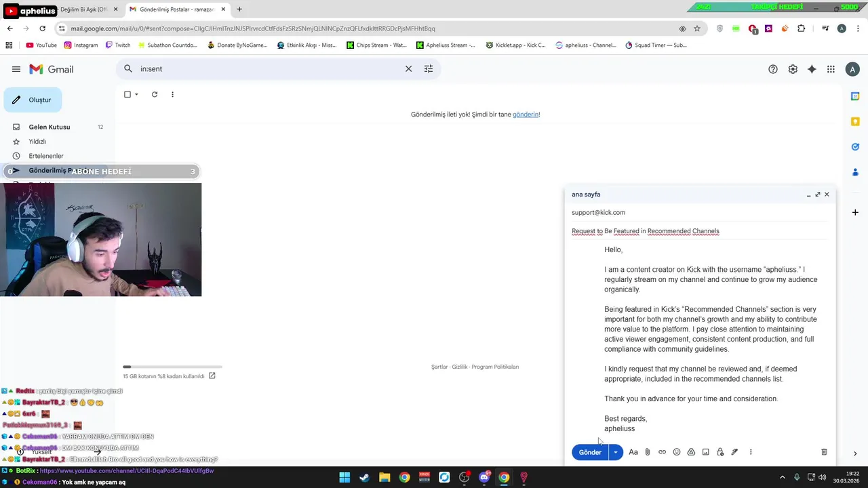The height and width of the screenshot is (488, 868).
Task: Reload the page in Chrome
Action: (42, 28)
